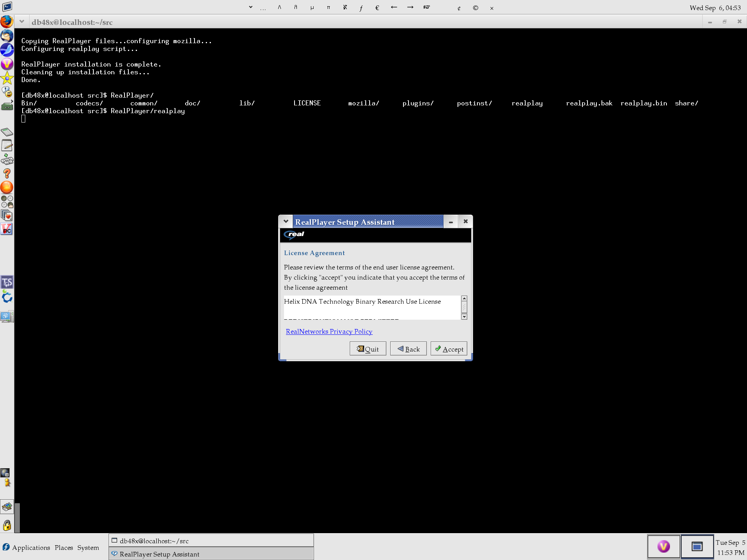The image size is (747, 560).
Task: Click the padlock lock-screen icon
Action: [x=7, y=525]
